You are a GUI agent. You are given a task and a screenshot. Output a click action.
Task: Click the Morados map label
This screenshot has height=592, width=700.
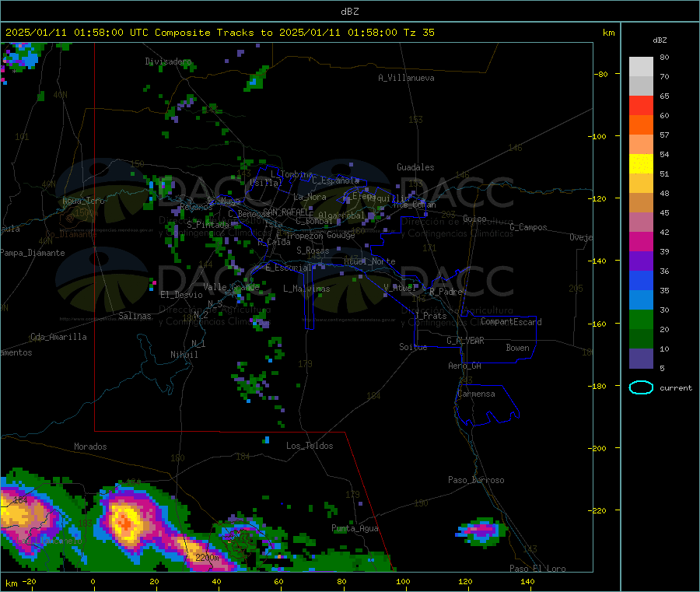(91, 447)
